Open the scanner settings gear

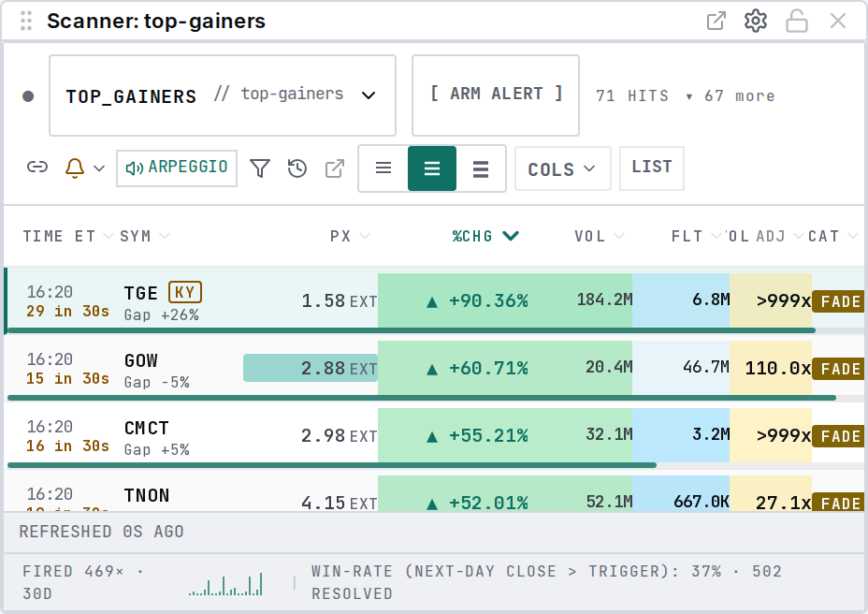pos(755,21)
